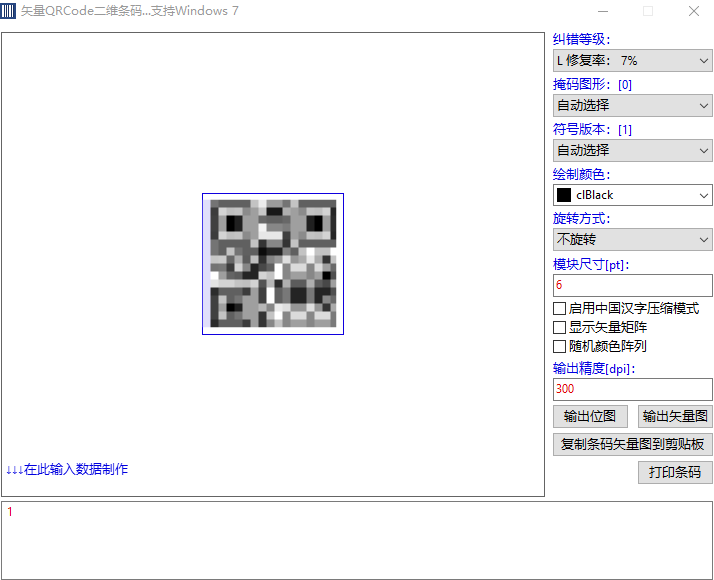The height and width of the screenshot is (580, 714).
Task: Click the 在此输入数据制作 hint text
Action: tap(67, 469)
